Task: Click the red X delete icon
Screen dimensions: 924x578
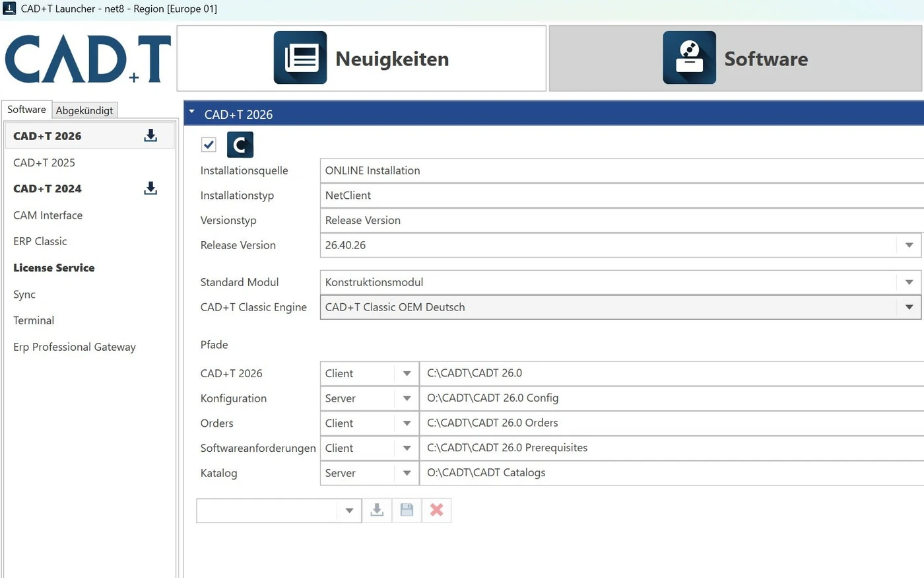Action: 436,510
